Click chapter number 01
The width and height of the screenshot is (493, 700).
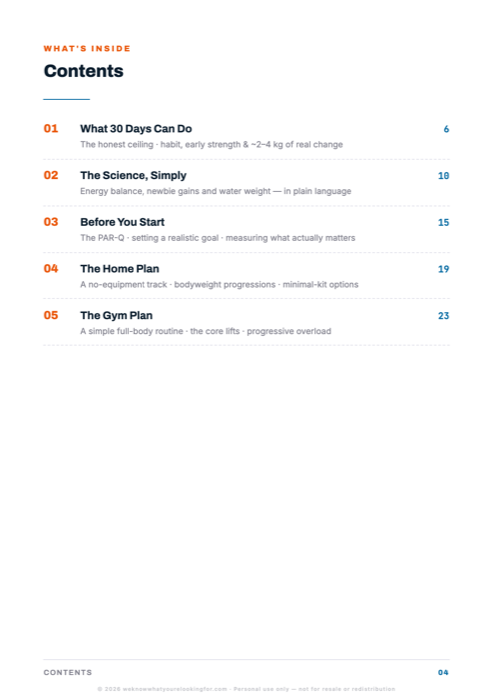coord(51,129)
